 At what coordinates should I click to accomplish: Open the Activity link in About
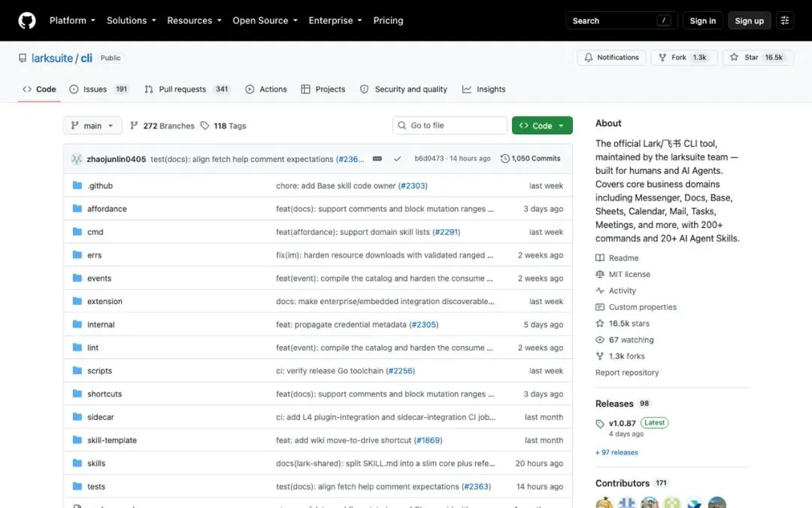tap(616, 291)
